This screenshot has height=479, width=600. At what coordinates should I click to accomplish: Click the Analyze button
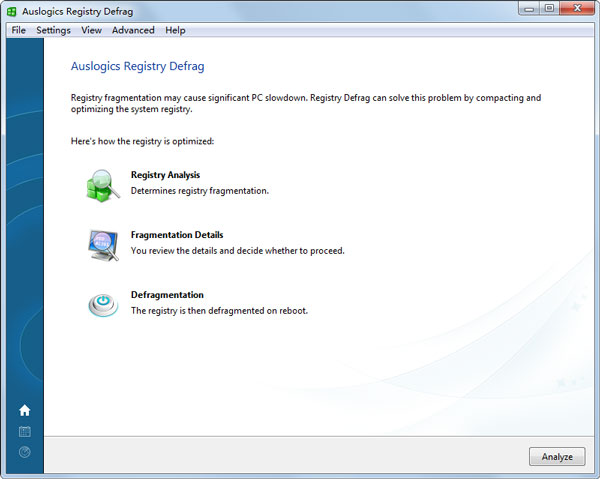(557, 456)
